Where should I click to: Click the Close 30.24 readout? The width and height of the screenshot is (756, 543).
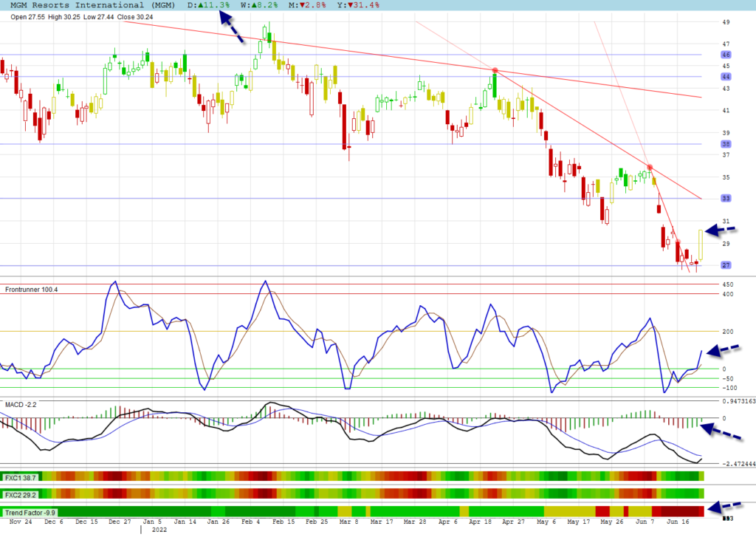(135, 17)
